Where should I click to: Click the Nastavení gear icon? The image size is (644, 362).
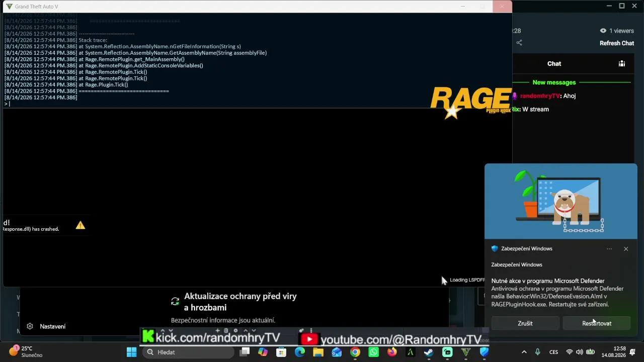[30, 326]
